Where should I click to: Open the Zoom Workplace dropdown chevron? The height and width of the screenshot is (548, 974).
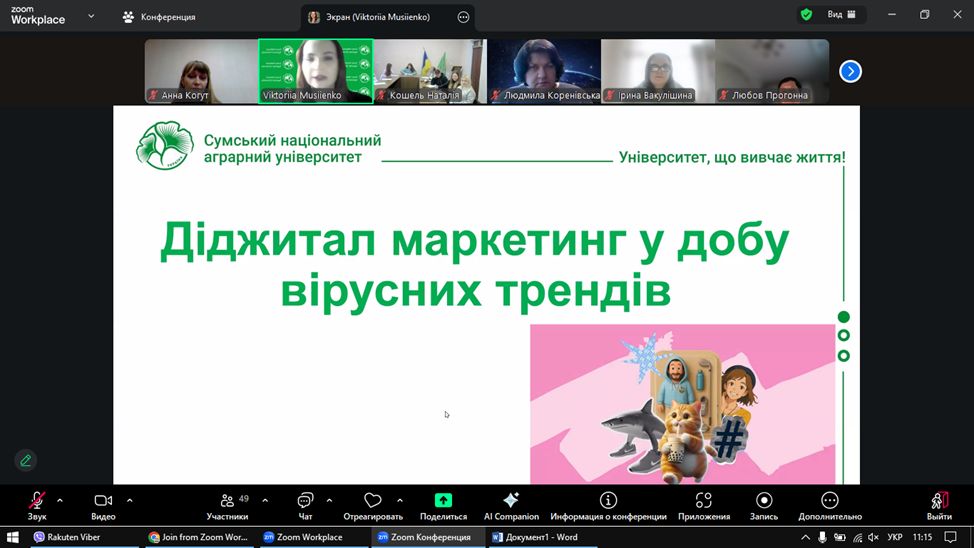pyautogui.click(x=92, y=16)
